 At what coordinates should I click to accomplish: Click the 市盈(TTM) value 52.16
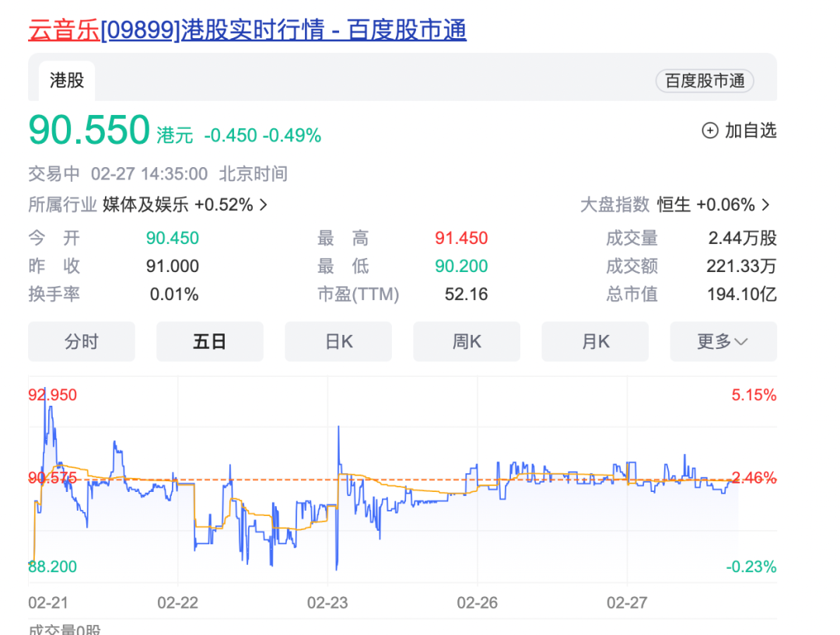[x=466, y=294]
